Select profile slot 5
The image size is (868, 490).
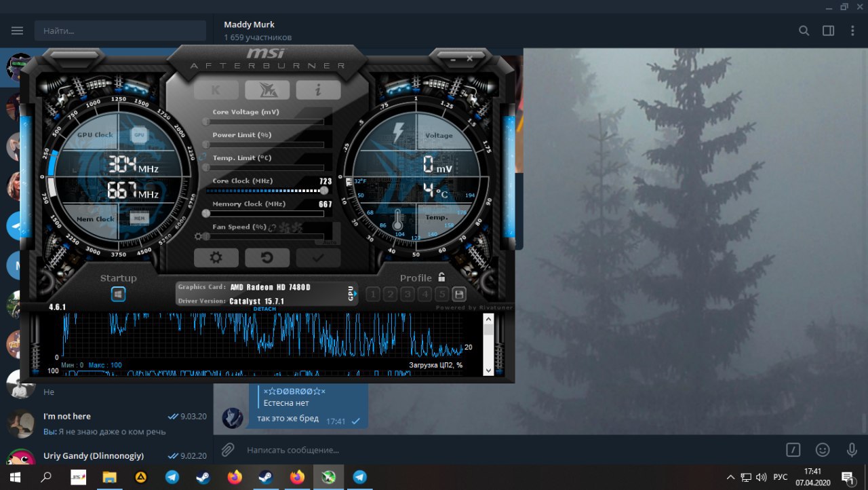pos(441,295)
